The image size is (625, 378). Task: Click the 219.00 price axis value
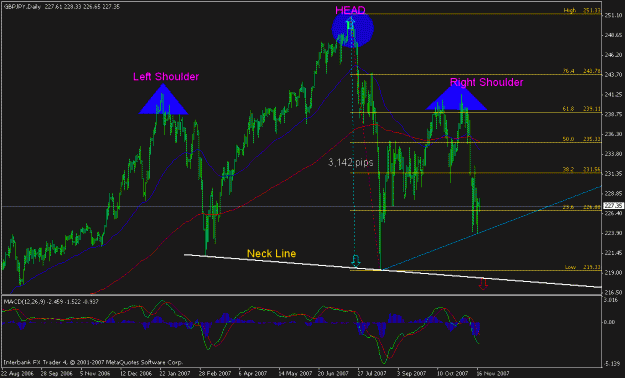613,273
